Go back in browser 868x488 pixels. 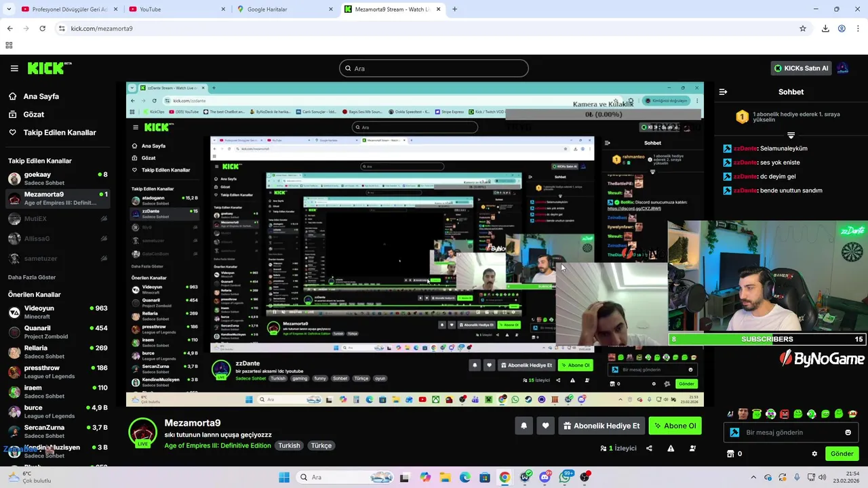click(x=9, y=28)
